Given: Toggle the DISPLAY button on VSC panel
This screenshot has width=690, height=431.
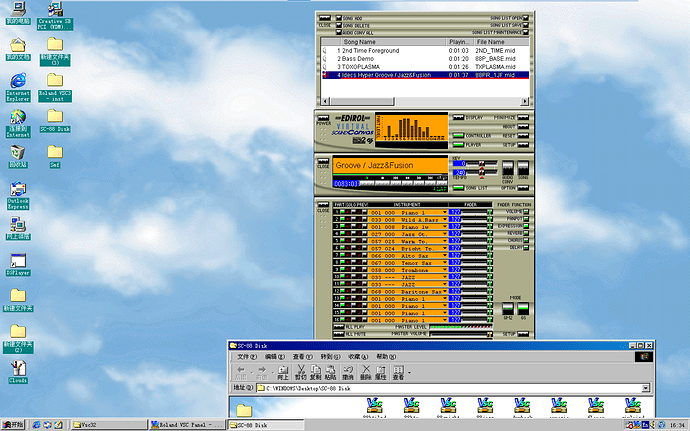Looking at the screenshot, I should coord(459,118).
